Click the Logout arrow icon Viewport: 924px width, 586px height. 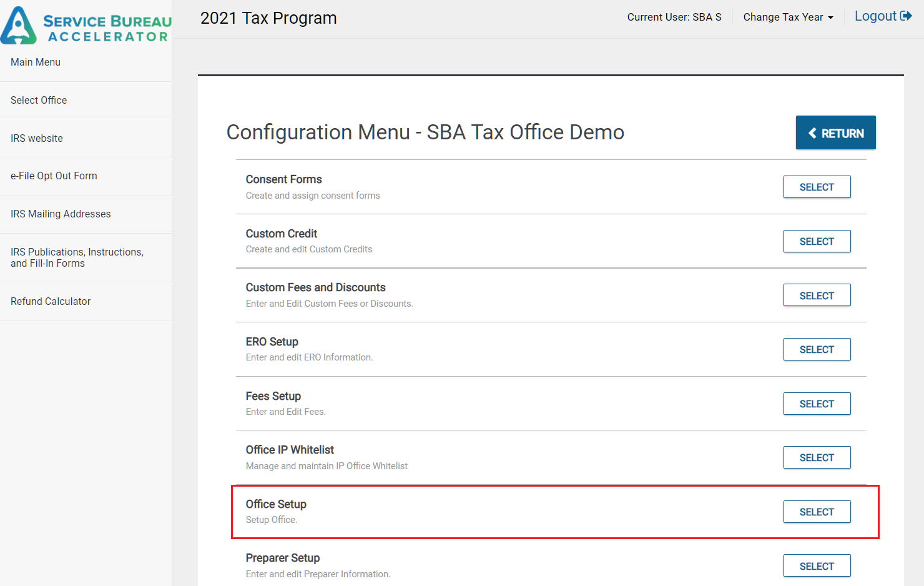(906, 16)
